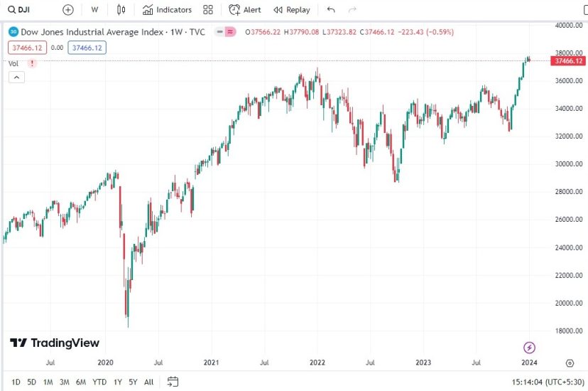Click the blue buy price 37466.12 box
This screenshot has height=391, width=588.
point(86,48)
